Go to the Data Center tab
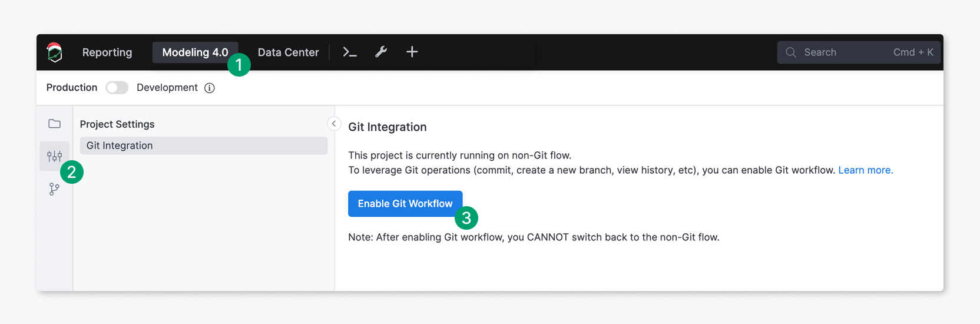Viewport: 980px width, 324px height. tap(289, 52)
